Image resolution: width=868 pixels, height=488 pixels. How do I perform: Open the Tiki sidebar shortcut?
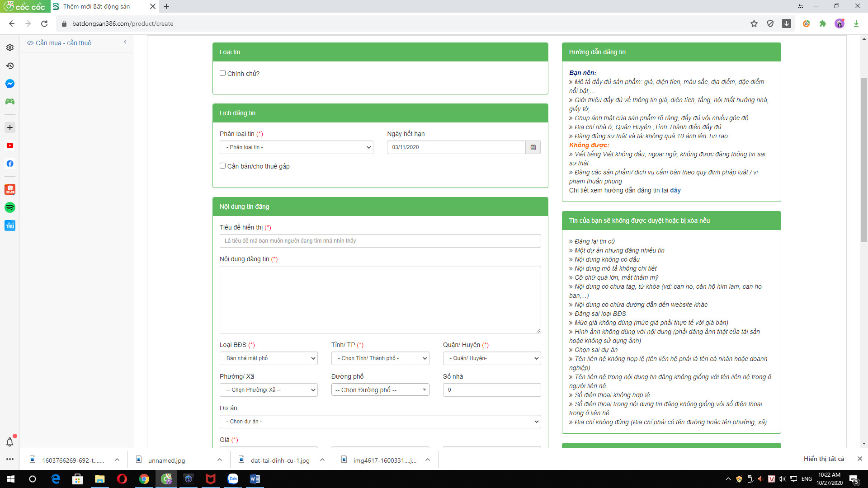pyautogui.click(x=10, y=225)
